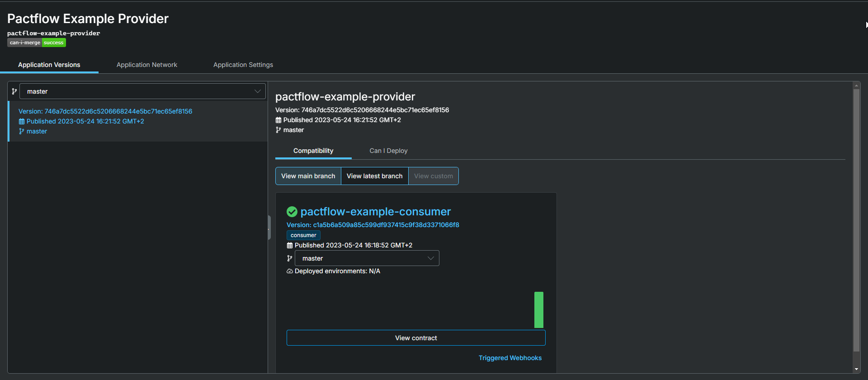The height and width of the screenshot is (380, 868).
Task: Click the vertical scrollbar down arrow
Action: click(856, 369)
